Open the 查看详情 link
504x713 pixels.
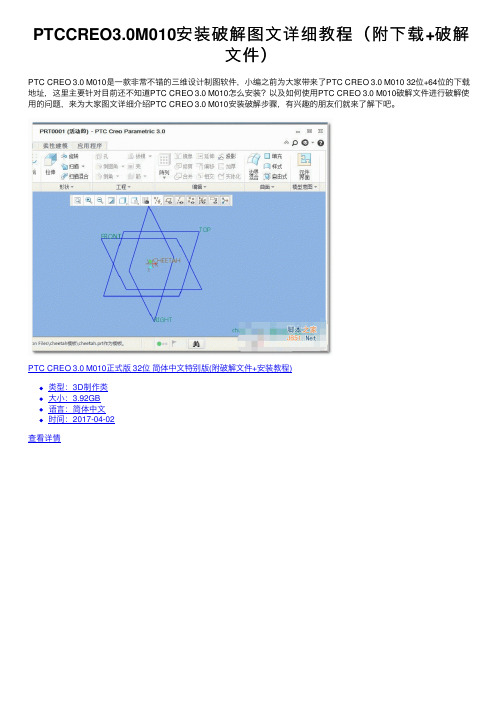[x=44, y=438]
